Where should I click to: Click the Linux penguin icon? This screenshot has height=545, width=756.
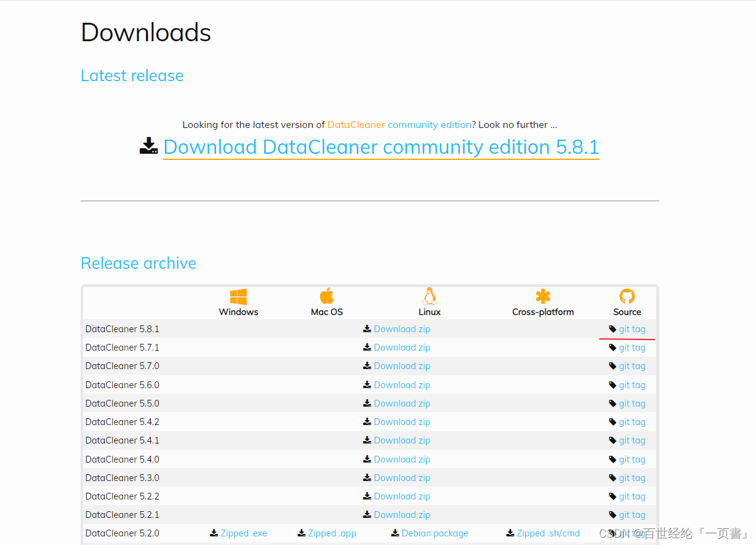pyautogui.click(x=429, y=296)
